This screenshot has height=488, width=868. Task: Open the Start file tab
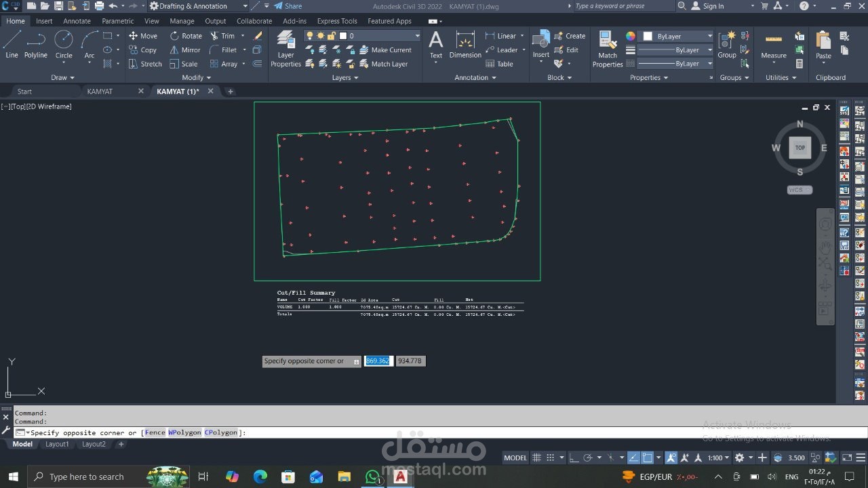(24, 91)
